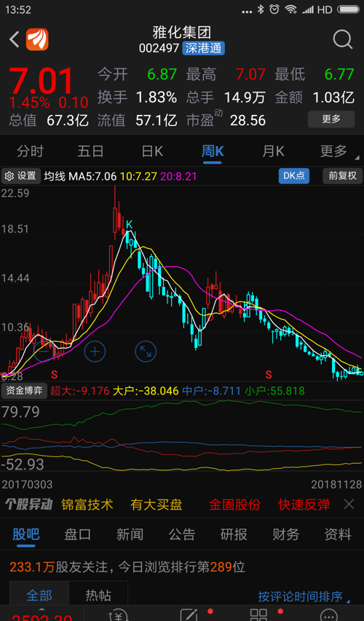Tap the 资金博弈 indicator label
This screenshot has width=364, height=621.
pyautogui.click(x=24, y=391)
